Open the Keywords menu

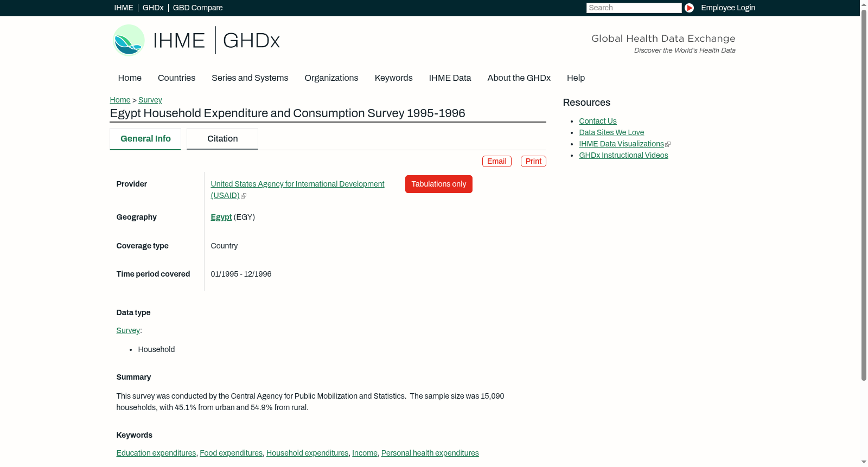(x=394, y=78)
